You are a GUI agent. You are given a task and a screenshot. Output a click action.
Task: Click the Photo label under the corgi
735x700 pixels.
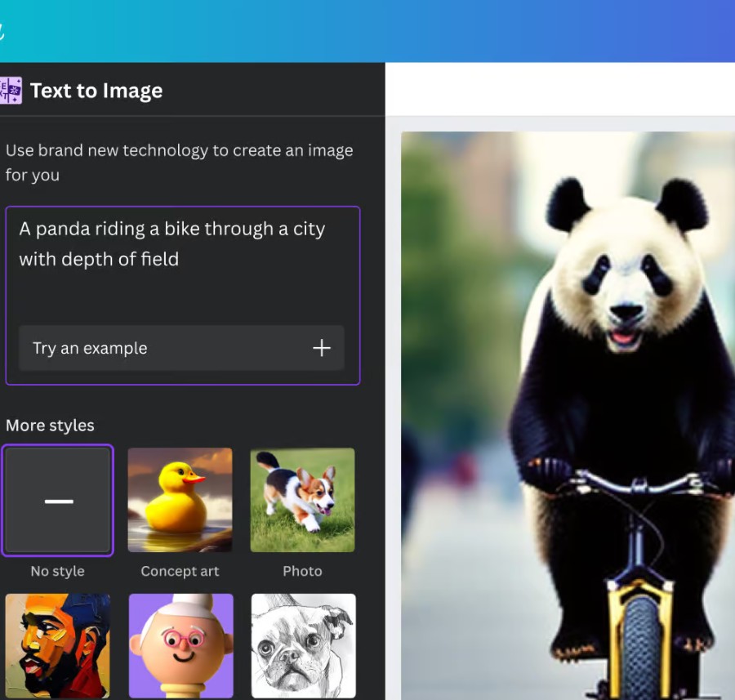pyautogui.click(x=302, y=571)
